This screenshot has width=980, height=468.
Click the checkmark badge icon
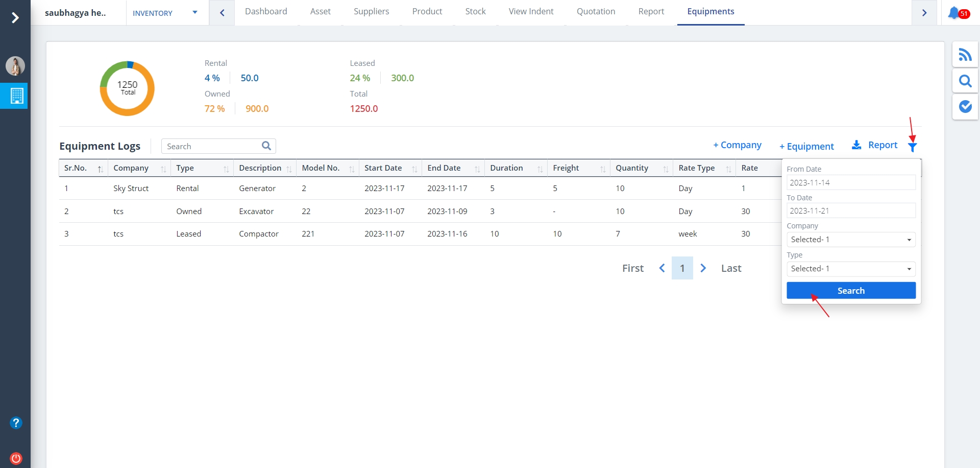[x=965, y=106]
